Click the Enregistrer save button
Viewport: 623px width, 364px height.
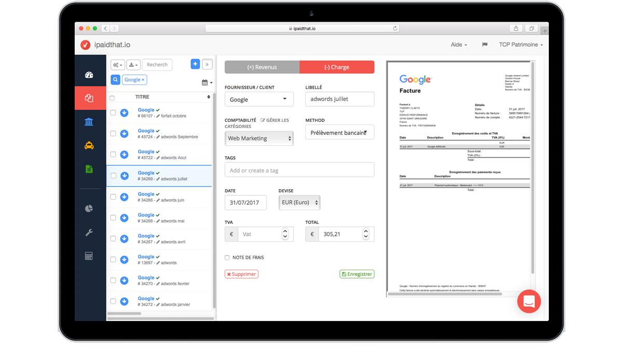pyautogui.click(x=357, y=274)
